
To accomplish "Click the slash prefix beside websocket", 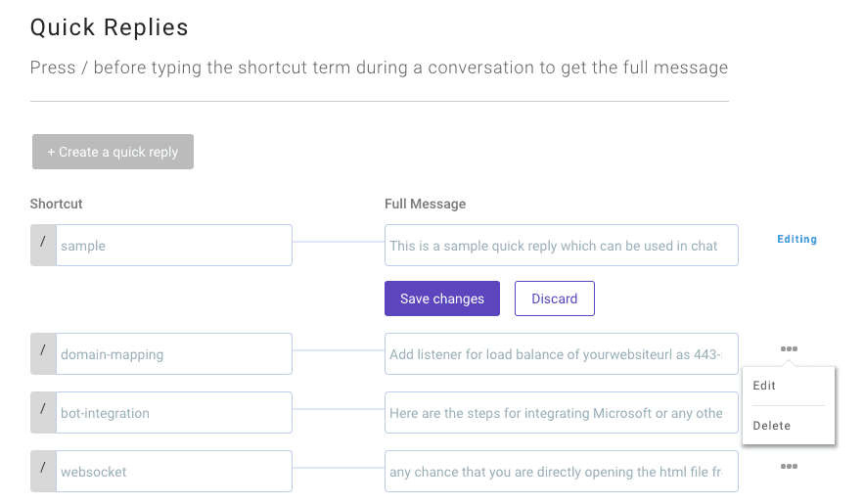I will [x=43, y=472].
